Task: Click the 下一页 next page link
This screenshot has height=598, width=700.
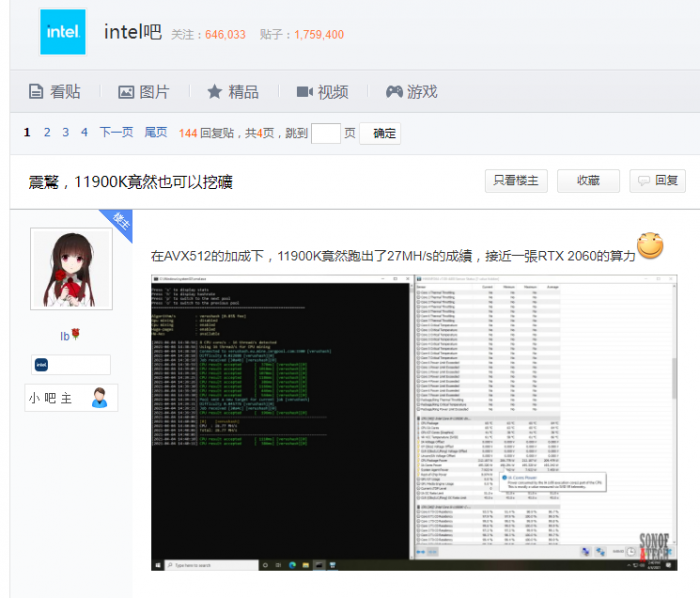Action: tap(116, 133)
